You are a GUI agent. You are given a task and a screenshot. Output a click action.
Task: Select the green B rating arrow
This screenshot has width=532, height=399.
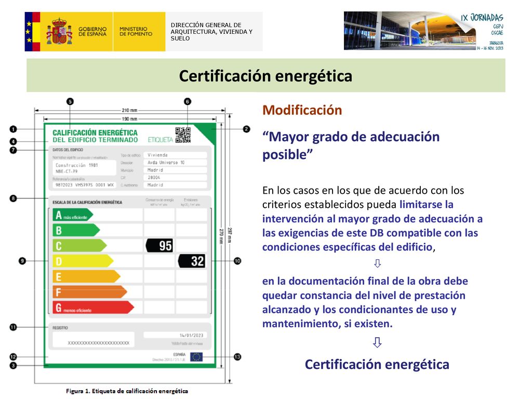coord(76,230)
